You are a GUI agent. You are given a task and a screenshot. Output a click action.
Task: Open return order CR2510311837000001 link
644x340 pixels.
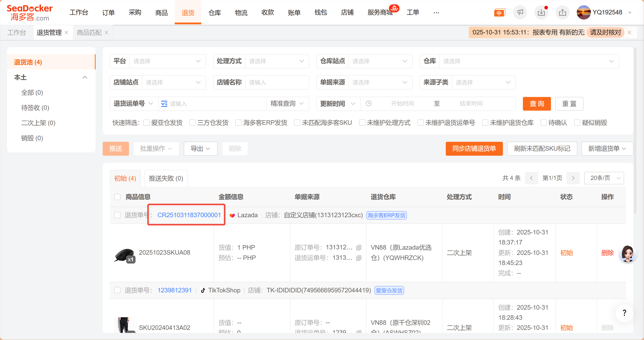click(189, 215)
